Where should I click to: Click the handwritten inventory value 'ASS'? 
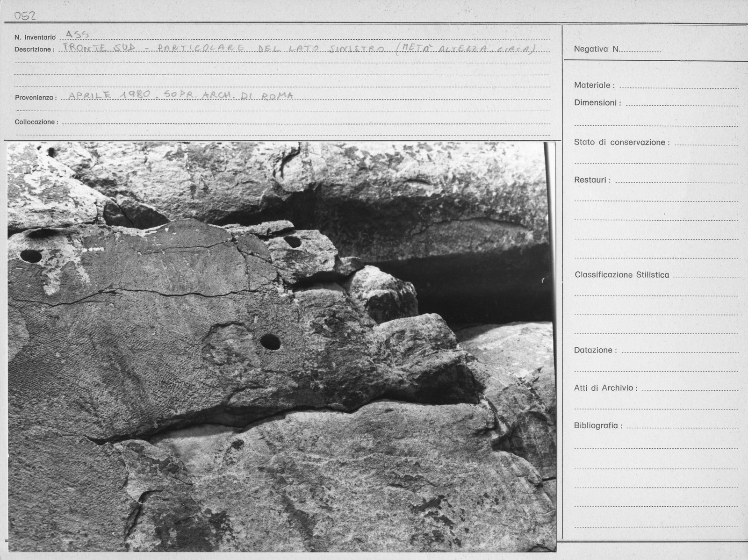coord(77,34)
